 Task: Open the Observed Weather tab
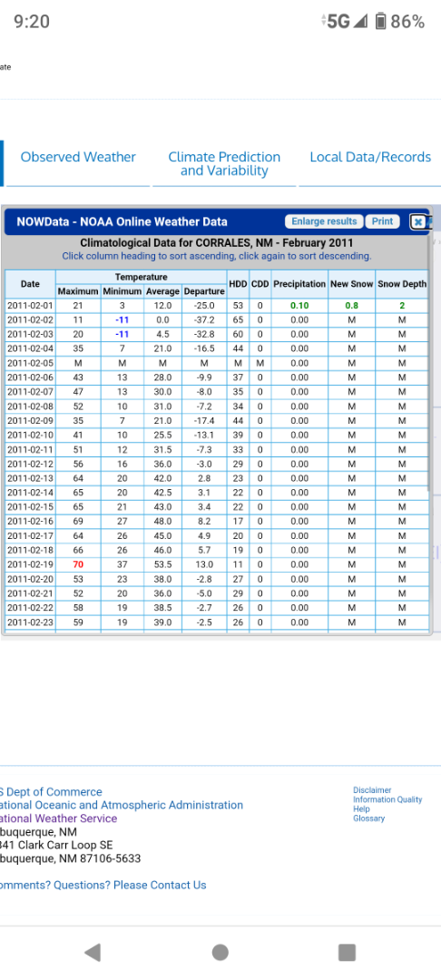[78, 157]
